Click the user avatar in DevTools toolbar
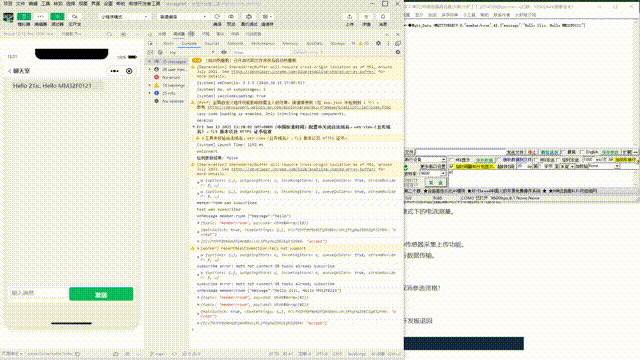This screenshot has width=640, height=360. click(8, 18)
